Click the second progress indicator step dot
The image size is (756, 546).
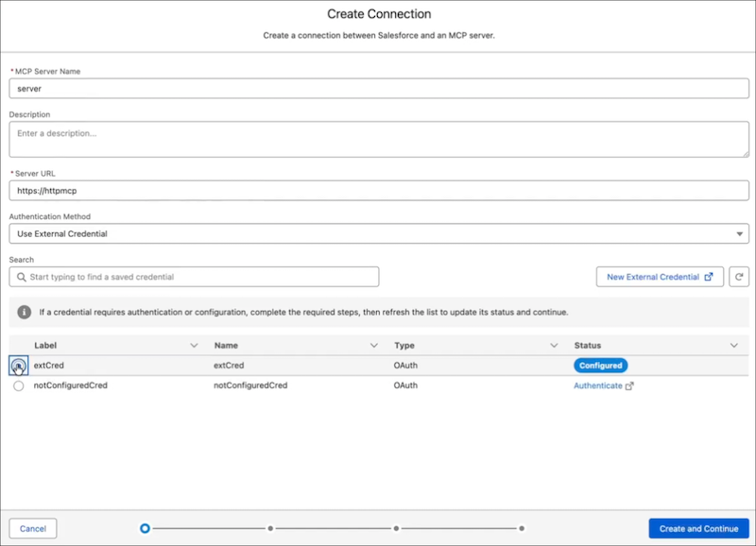270,529
